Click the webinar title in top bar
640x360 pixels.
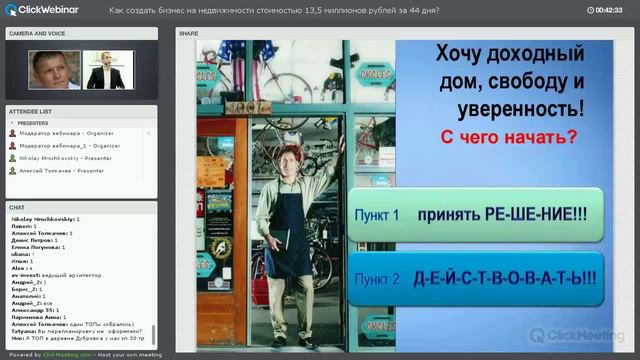[x=274, y=10]
